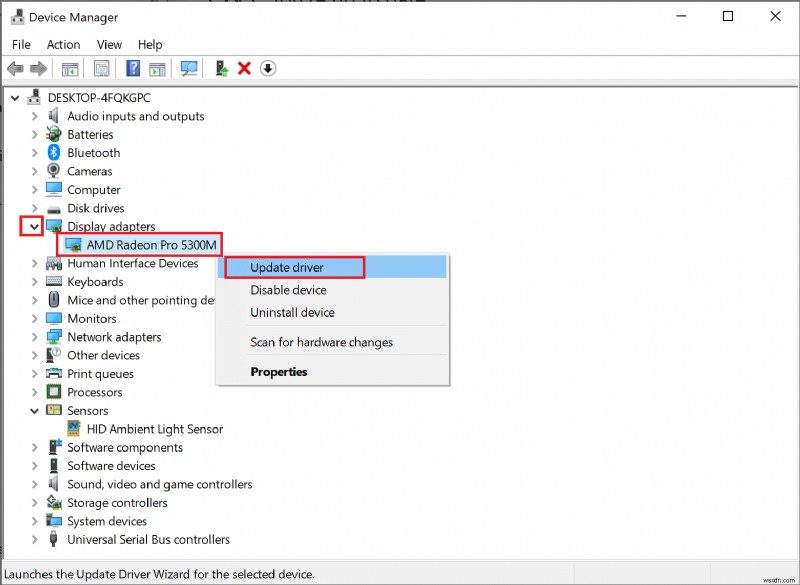This screenshot has height=585, width=800.
Task: Collapse the Sensors category
Action: pyautogui.click(x=35, y=411)
